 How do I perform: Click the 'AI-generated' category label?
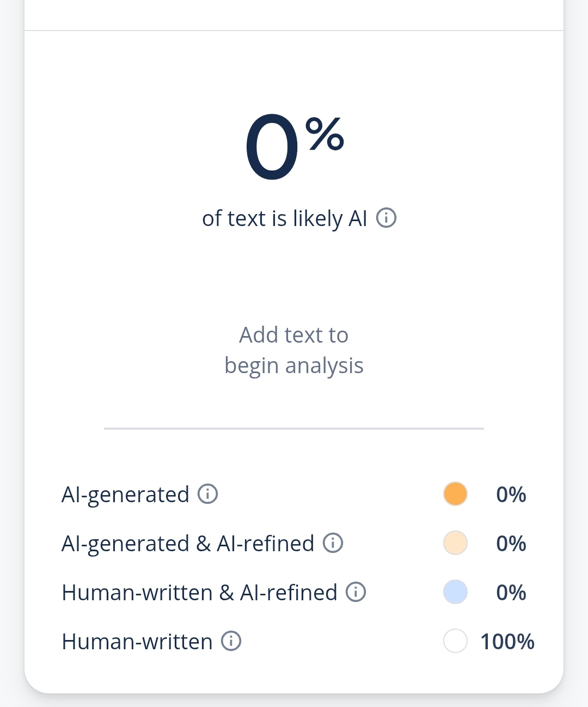click(125, 495)
